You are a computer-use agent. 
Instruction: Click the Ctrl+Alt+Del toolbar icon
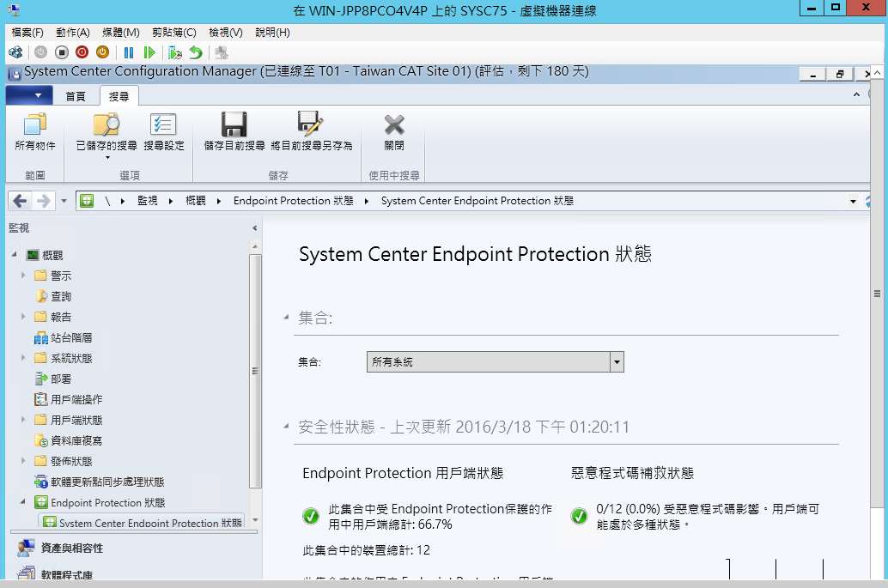click(15, 52)
